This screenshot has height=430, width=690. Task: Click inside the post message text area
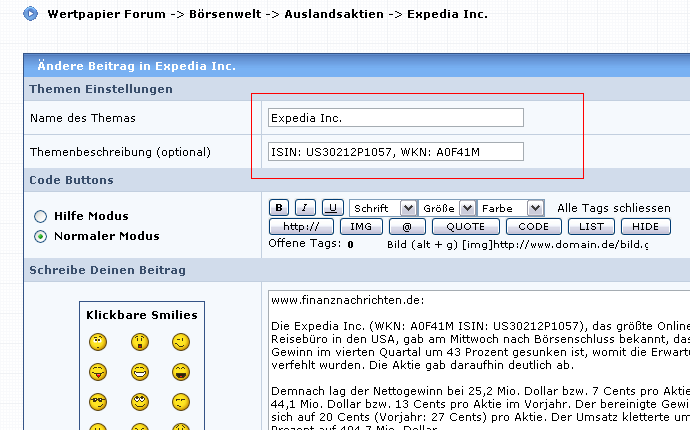pos(479,360)
